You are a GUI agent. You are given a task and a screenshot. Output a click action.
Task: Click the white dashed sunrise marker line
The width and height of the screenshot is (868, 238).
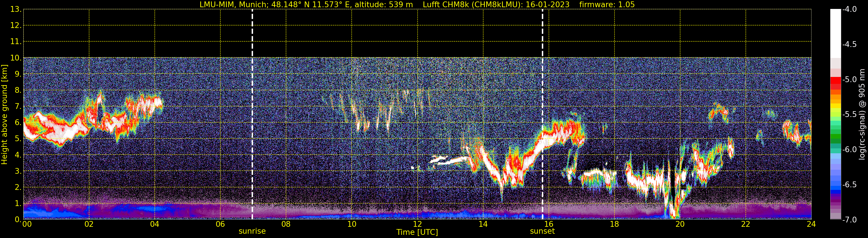coord(252,115)
